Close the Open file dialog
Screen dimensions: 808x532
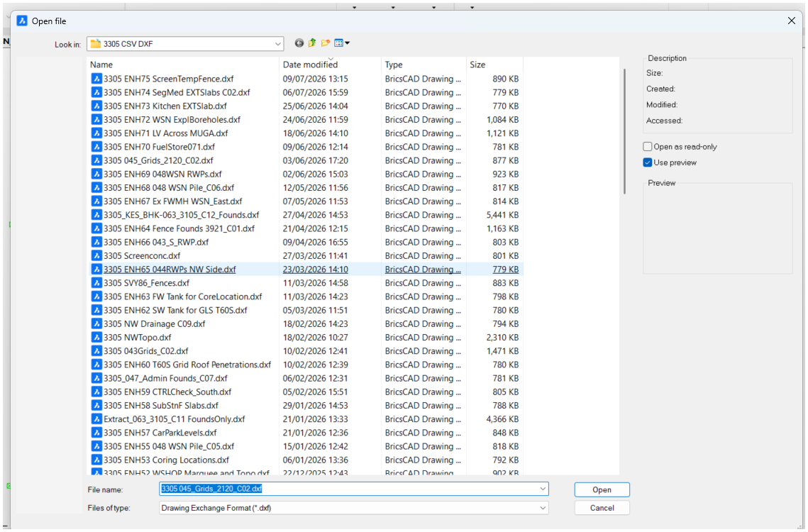click(792, 21)
